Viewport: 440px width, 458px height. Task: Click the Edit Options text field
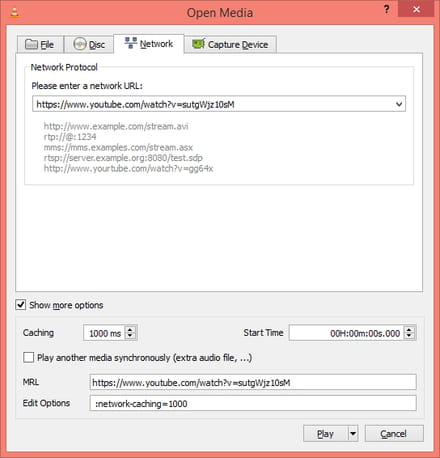[x=253, y=404]
